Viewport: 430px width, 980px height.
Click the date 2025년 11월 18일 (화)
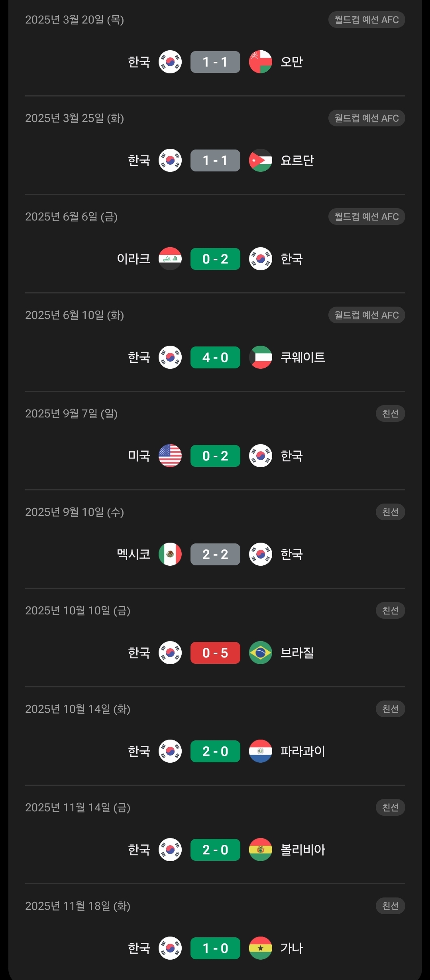coord(78,906)
